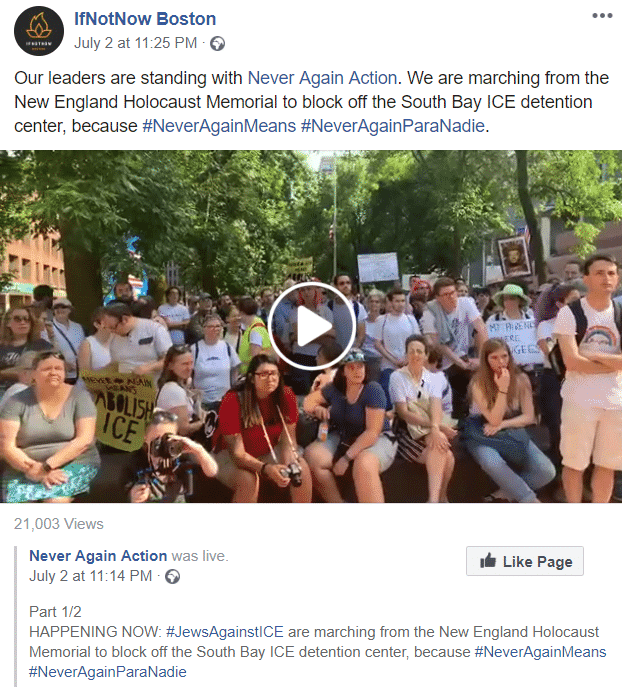
Task: Open the three-dot post options menu
Action: click(602, 16)
